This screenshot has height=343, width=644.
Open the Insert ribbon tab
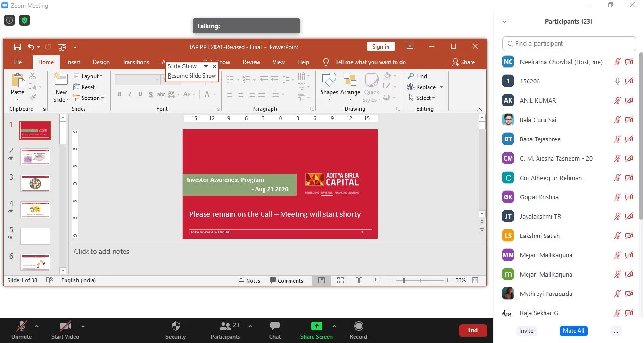pyautogui.click(x=73, y=62)
